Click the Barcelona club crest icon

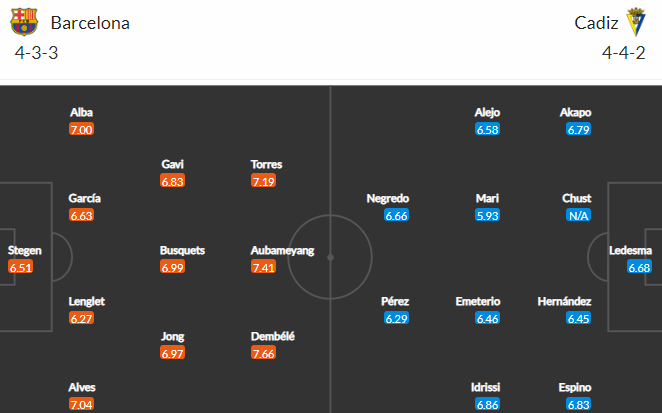(24, 22)
